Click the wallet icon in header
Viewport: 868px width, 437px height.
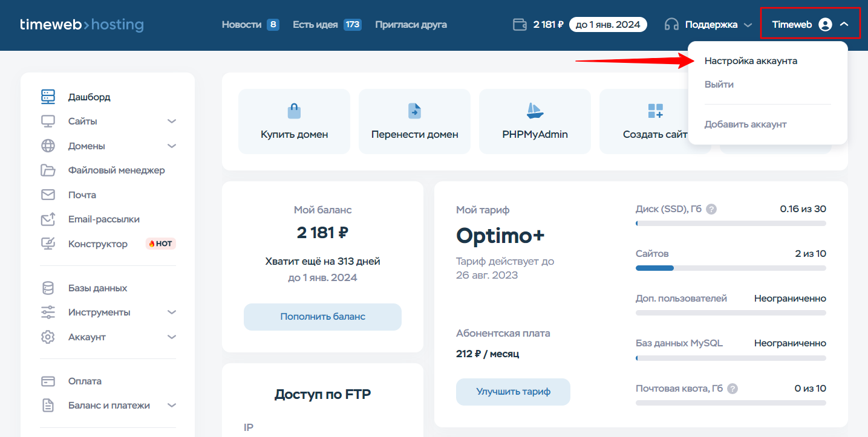(x=519, y=25)
